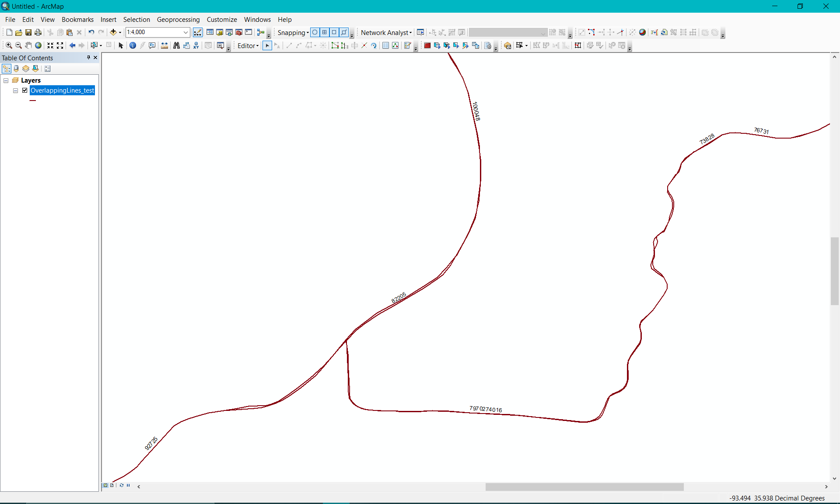Open the Editor Toolbar icon
This screenshot has height=504, width=840.
point(198,32)
